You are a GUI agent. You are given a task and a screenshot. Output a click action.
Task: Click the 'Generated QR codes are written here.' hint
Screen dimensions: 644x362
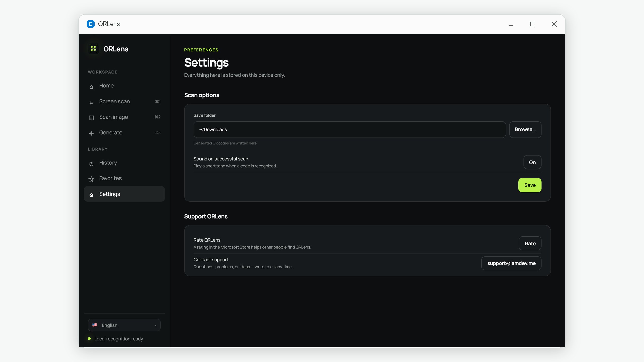[225, 143]
